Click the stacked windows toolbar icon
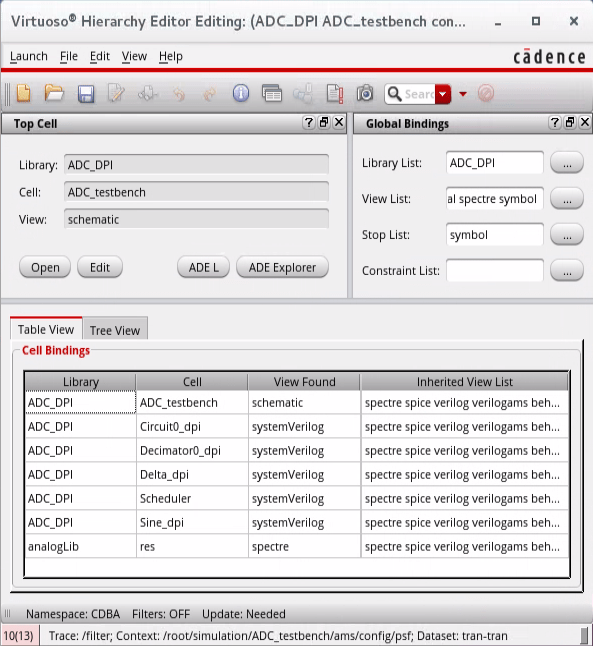 [x=272, y=94]
